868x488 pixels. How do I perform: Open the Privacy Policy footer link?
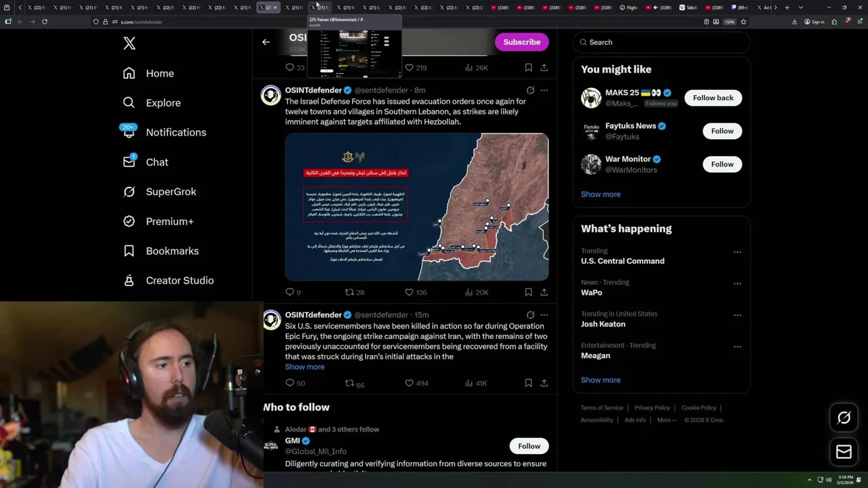[x=652, y=408]
